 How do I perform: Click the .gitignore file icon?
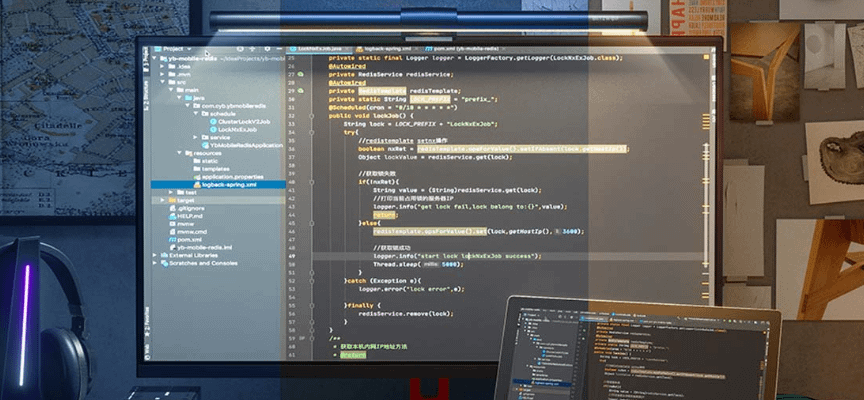171,208
